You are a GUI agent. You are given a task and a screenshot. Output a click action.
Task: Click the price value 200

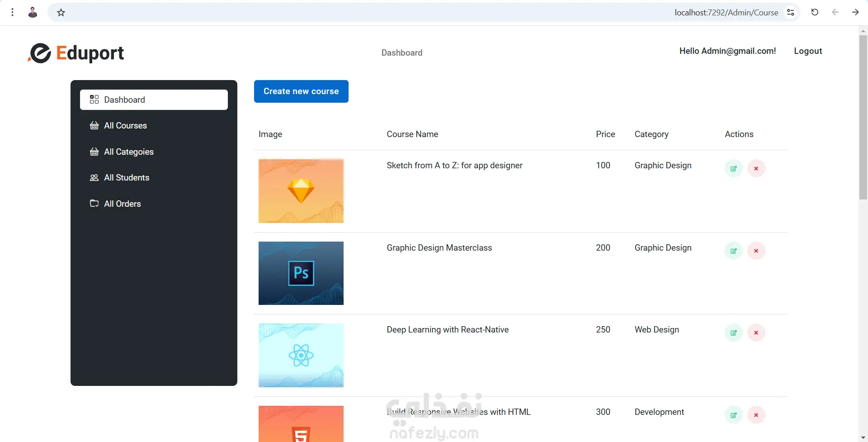(603, 248)
